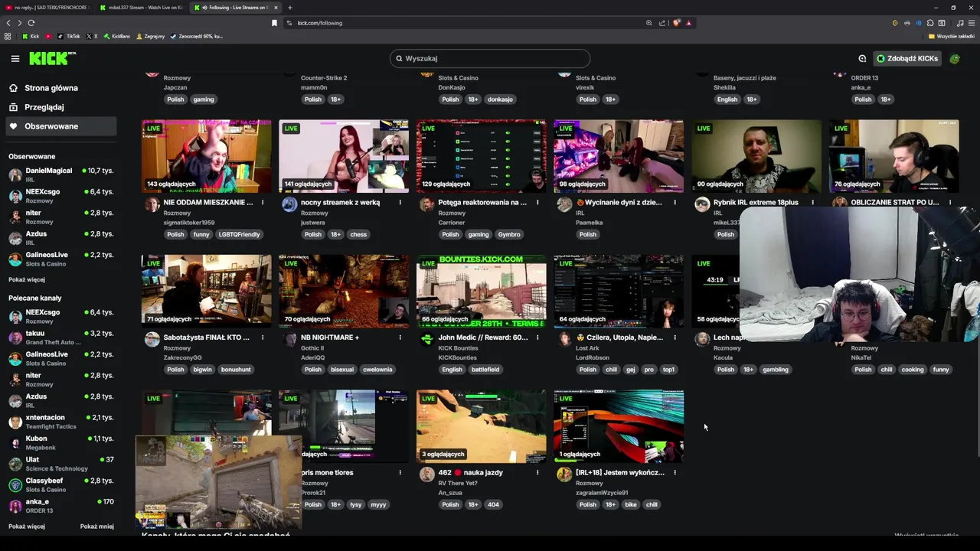This screenshot has height=551, width=980.
Task: Click the Brave shield icon in the address bar
Action: (x=677, y=23)
